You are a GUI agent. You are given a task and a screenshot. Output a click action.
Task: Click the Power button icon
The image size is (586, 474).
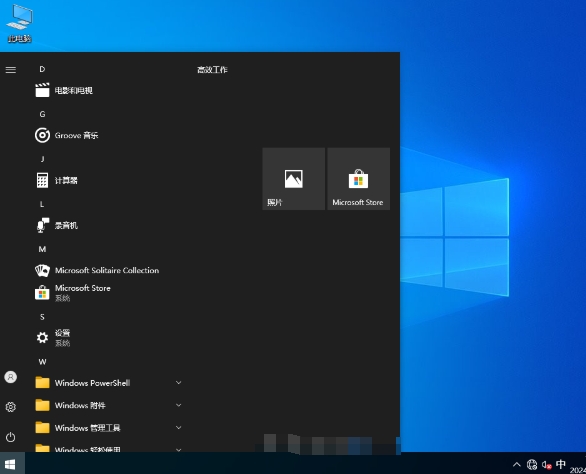[11, 437]
